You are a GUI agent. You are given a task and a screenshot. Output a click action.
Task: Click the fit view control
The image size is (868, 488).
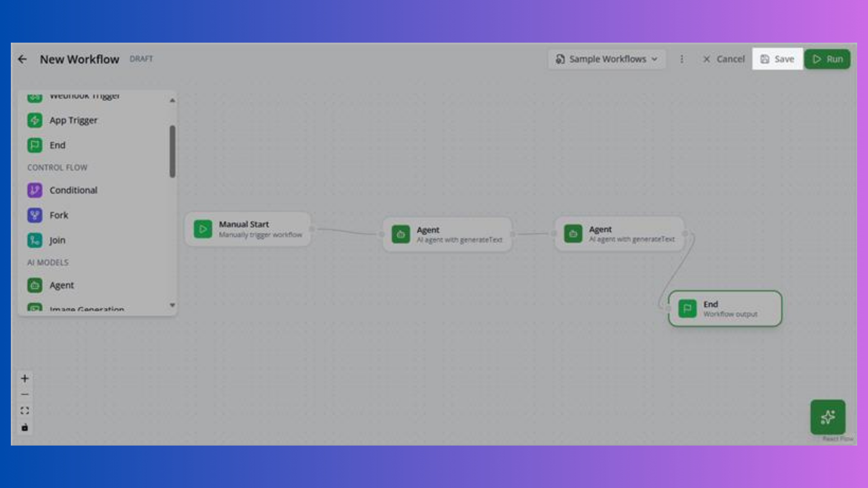[x=25, y=410]
